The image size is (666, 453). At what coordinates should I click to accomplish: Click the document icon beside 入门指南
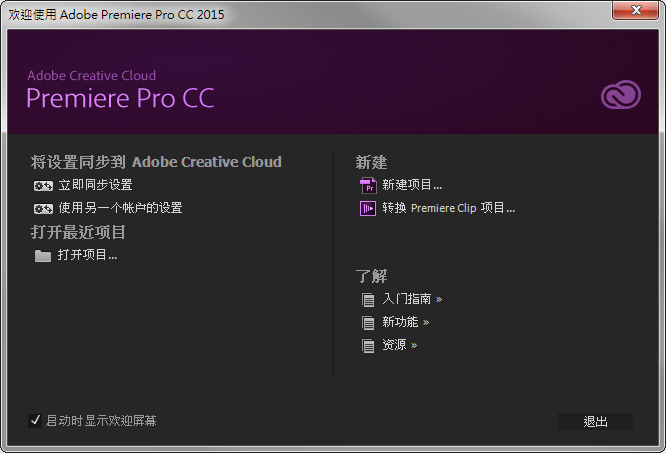[368, 300]
